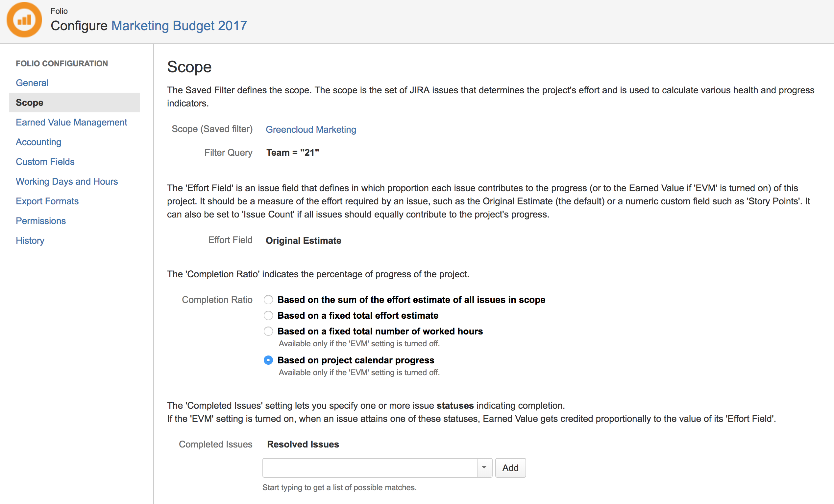Open the Custom Fields section
The image size is (834, 504).
coord(45,161)
